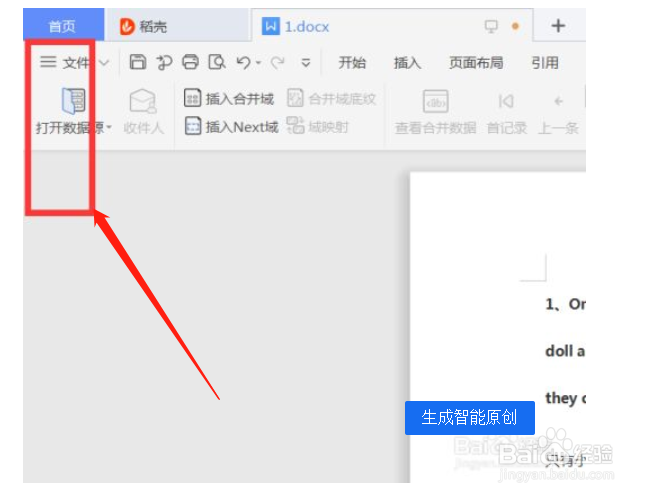This screenshot has height=497, width=650.
Task: Open the 页面布局 ribbon tab
Action: pyautogui.click(x=476, y=63)
